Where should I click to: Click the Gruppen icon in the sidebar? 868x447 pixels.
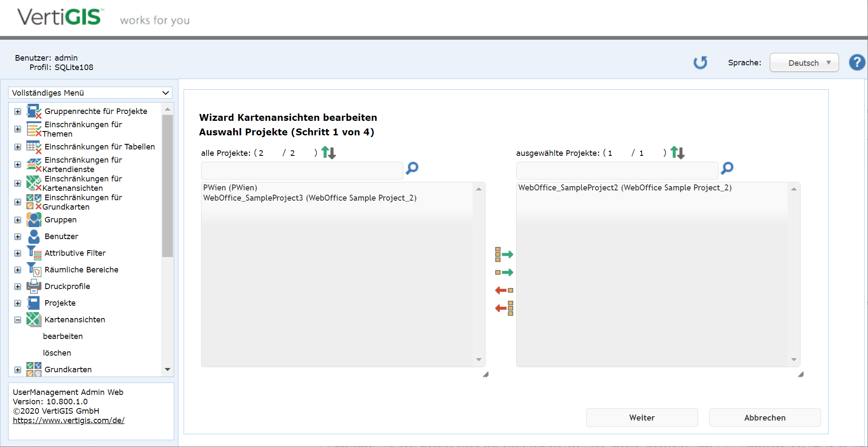(x=34, y=219)
